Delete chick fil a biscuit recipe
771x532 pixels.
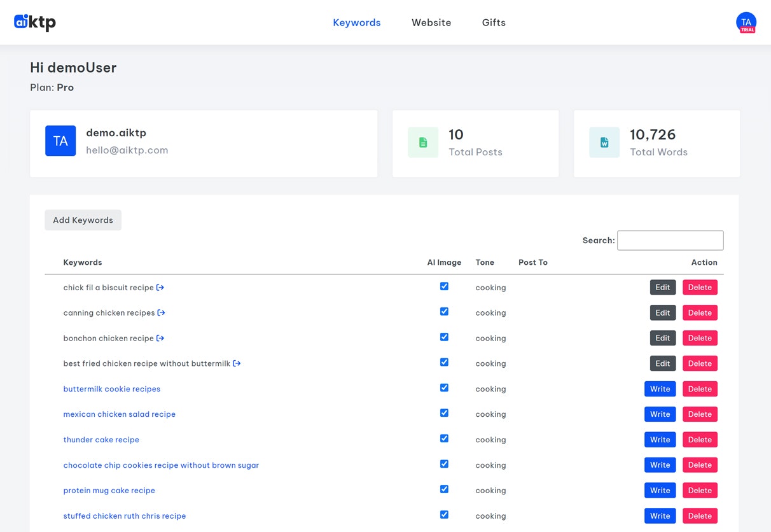pos(700,288)
